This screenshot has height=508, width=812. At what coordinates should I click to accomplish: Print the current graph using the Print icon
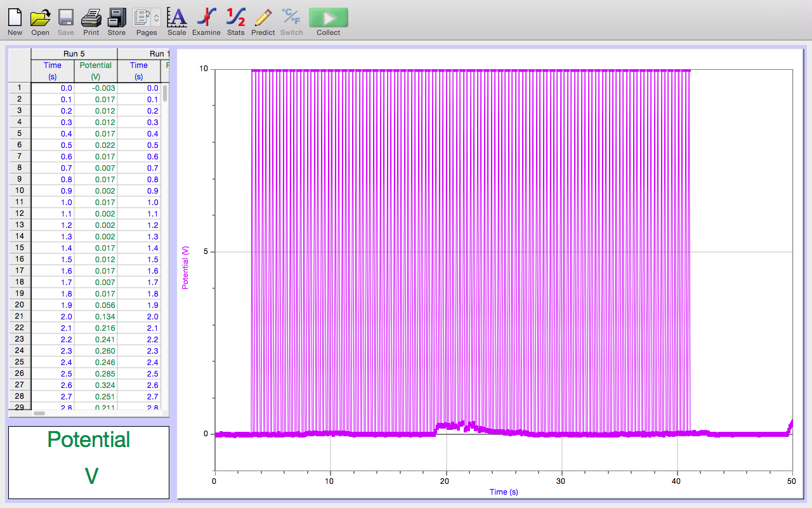pyautogui.click(x=91, y=17)
